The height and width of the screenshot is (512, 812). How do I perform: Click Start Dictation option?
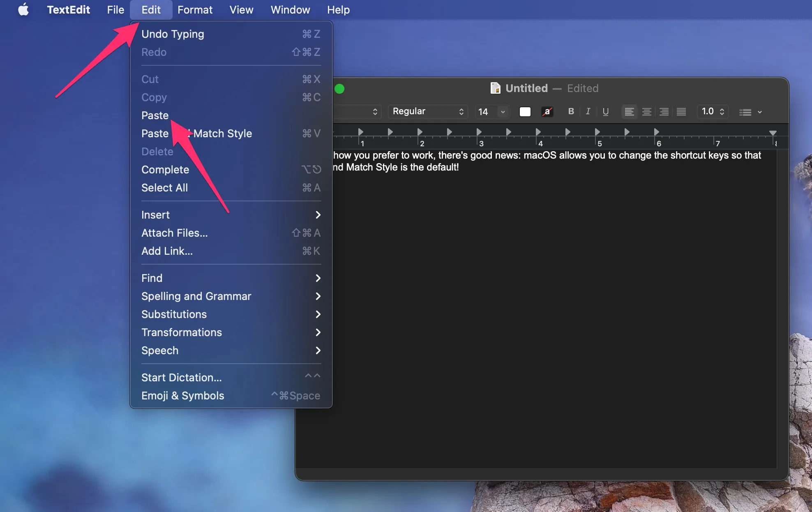click(181, 377)
